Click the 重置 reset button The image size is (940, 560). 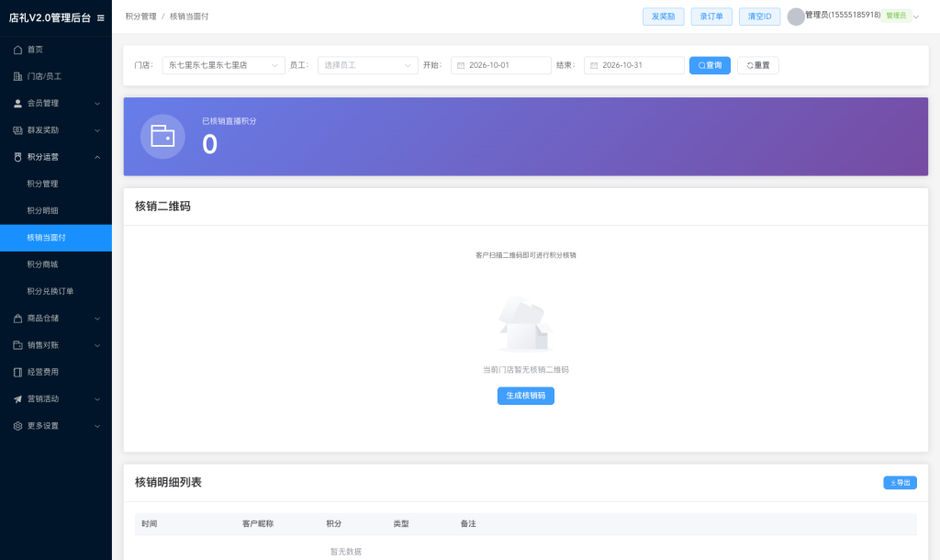[x=757, y=65]
